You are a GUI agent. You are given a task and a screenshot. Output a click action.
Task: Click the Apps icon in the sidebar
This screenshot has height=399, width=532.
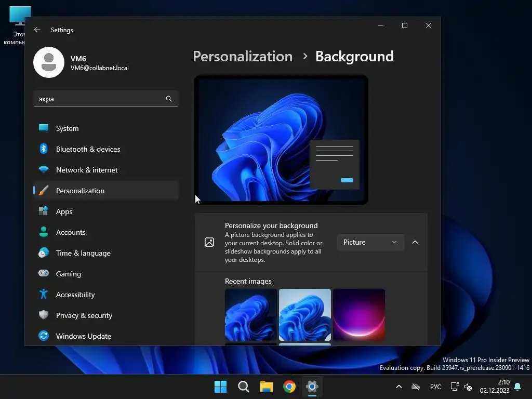pyautogui.click(x=44, y=211)
